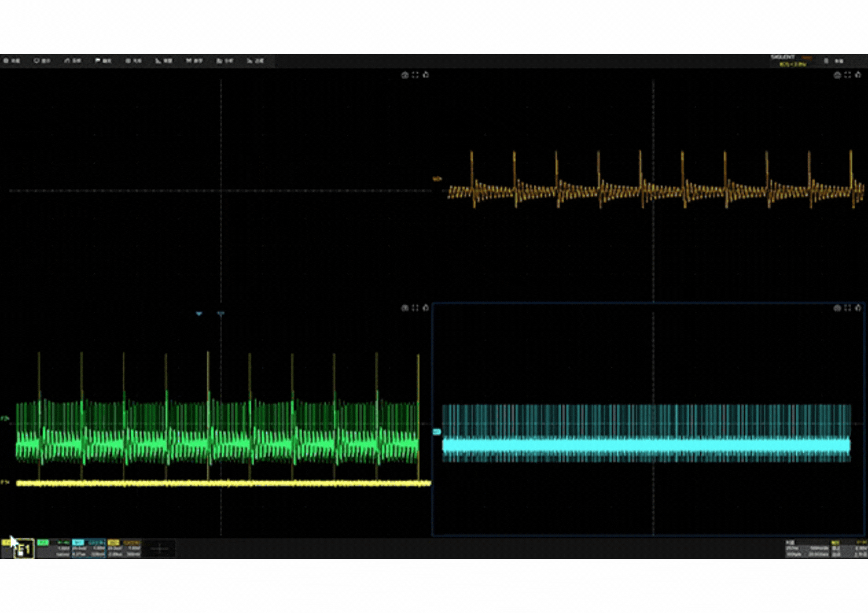Viewport: 868px width, 613px height.
Task: Open the last menu item in top bar
Action: point(255,61)
